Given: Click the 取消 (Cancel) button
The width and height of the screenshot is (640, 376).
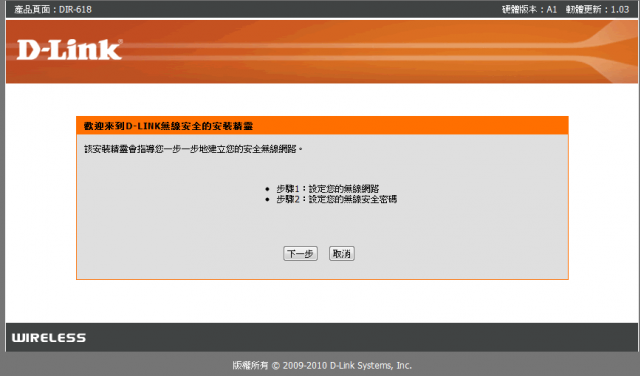Looking at the screenshot, I should [342, 254].
